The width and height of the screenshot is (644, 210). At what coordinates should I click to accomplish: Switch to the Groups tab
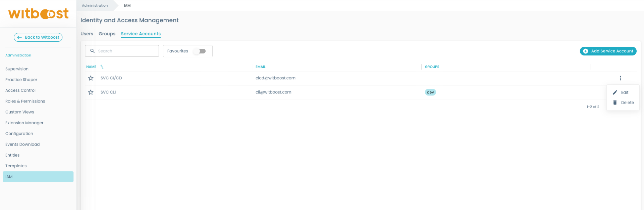pos(107,34)
